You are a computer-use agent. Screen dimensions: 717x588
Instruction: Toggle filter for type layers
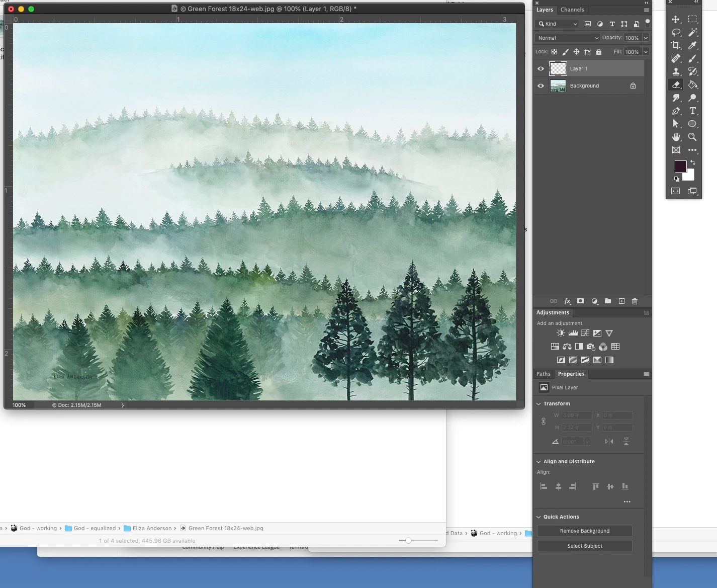coord(612,24)
